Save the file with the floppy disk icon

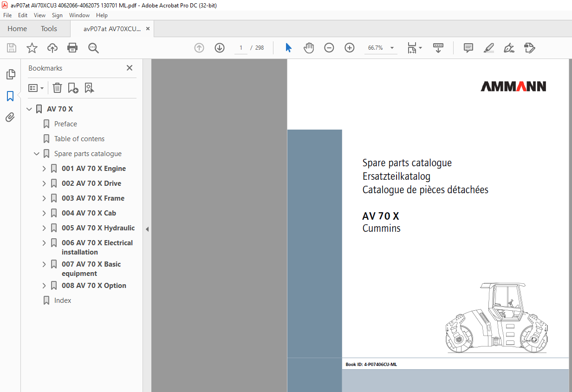tap(12, 48)
